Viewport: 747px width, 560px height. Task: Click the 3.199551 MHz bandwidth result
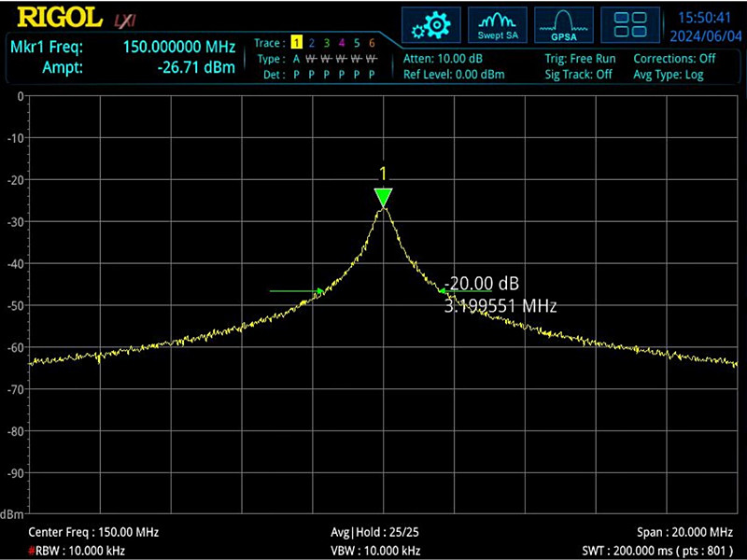500,305
